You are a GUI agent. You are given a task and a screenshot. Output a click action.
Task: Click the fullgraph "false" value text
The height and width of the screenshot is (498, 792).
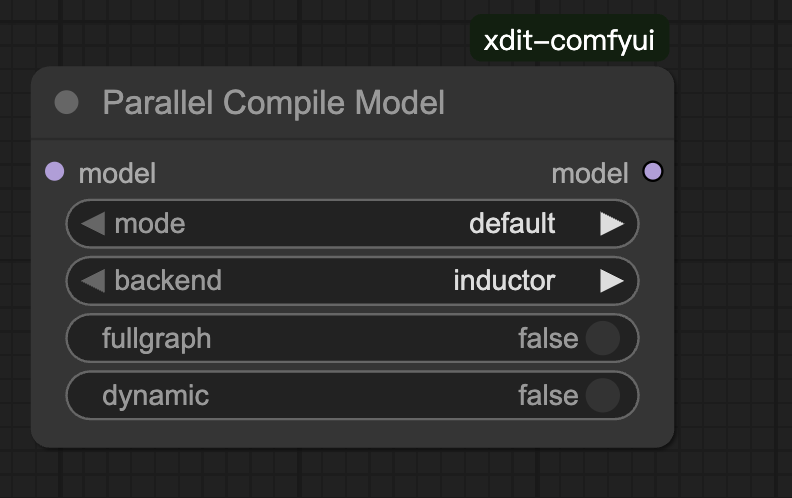547,338
